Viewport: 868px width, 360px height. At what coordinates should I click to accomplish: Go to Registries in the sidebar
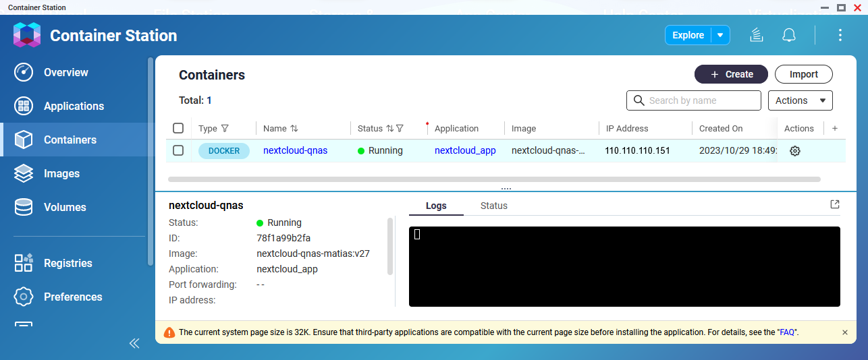(x=68, y=263)
